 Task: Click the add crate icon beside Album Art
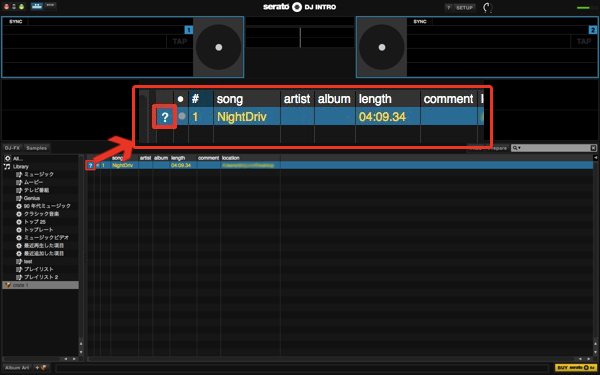point(41,367)
